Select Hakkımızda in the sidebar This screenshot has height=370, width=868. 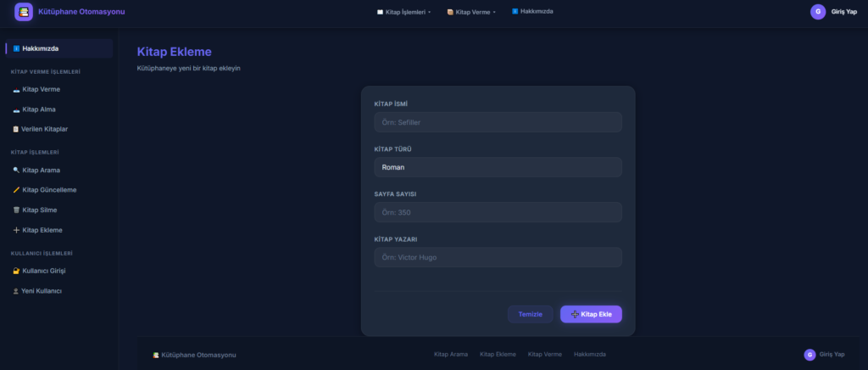[x=58, y=48]
